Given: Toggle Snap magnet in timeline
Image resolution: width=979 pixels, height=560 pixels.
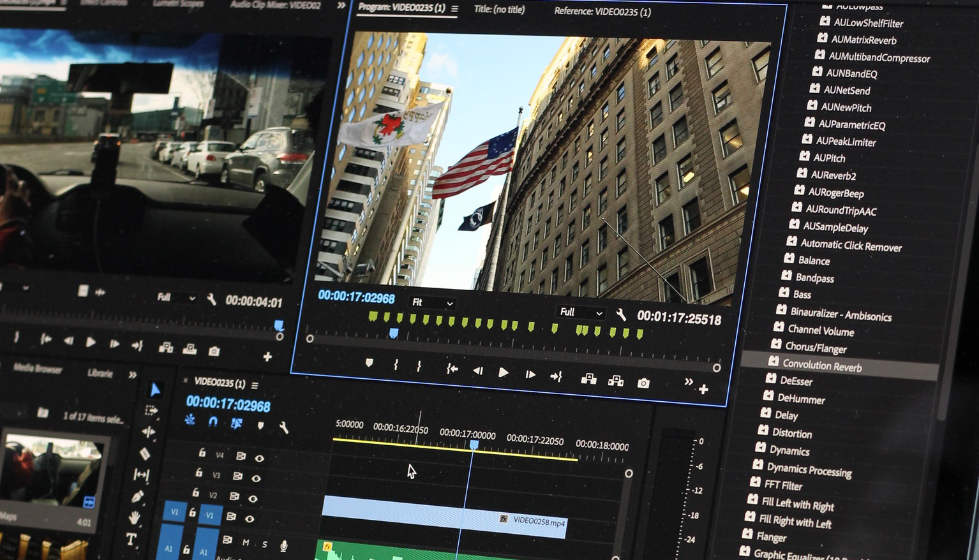Looking at the screenshot, I should pos(213,422).
